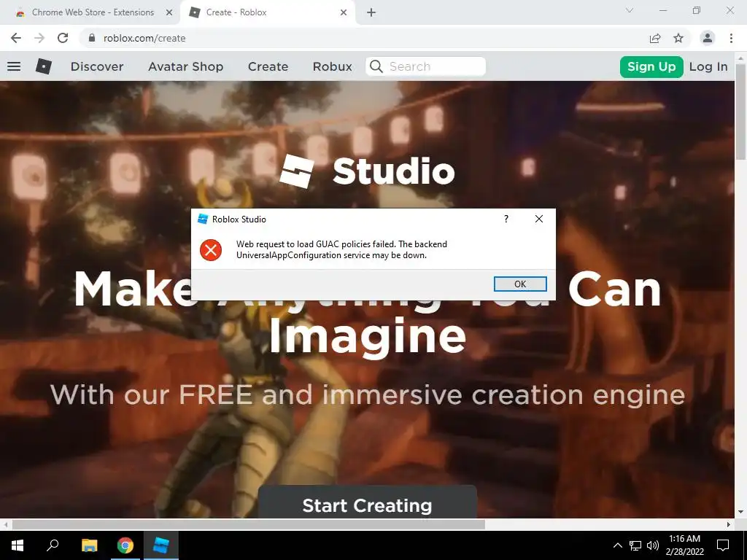Click the Roblox logo icon in navbar
747x560 pixels.
click(x=44, y=66)
